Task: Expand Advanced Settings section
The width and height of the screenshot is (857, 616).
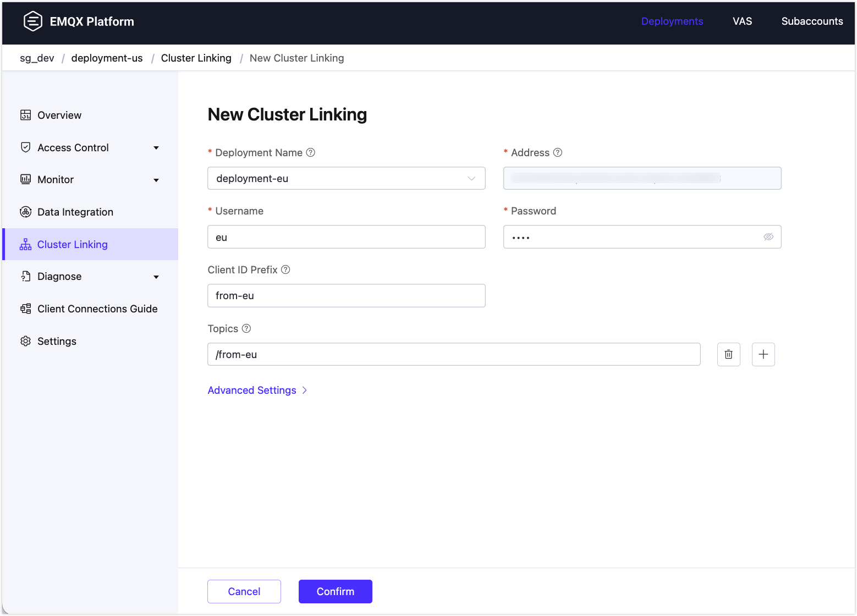Action: coord(257,390)
